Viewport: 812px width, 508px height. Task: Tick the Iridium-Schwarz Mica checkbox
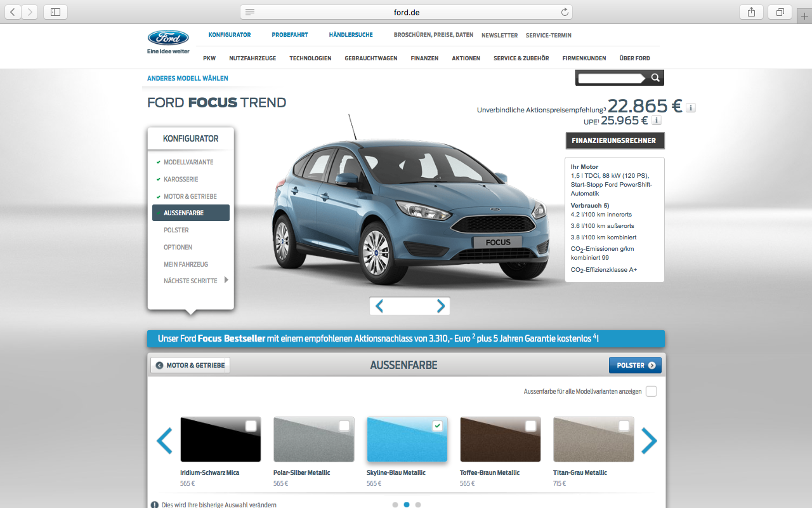[251, 425]
